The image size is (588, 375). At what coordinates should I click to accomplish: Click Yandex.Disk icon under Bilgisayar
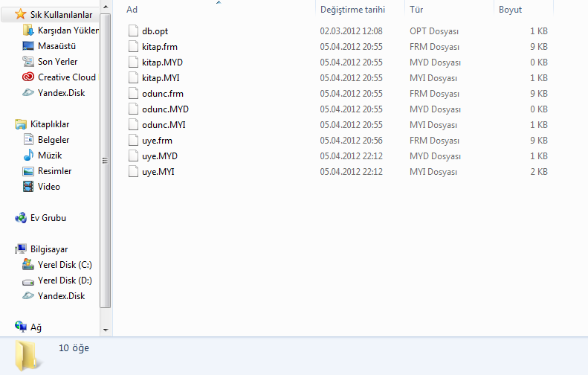point(28,296)
